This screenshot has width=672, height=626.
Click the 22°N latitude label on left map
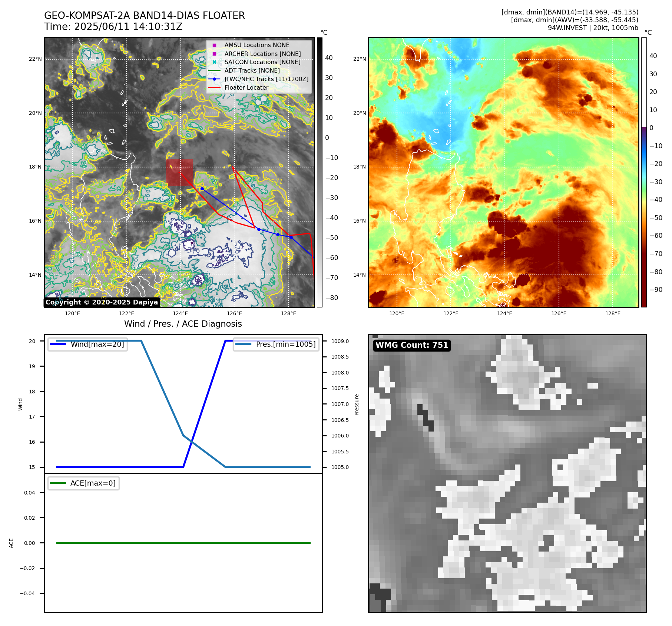coord(36,59)
